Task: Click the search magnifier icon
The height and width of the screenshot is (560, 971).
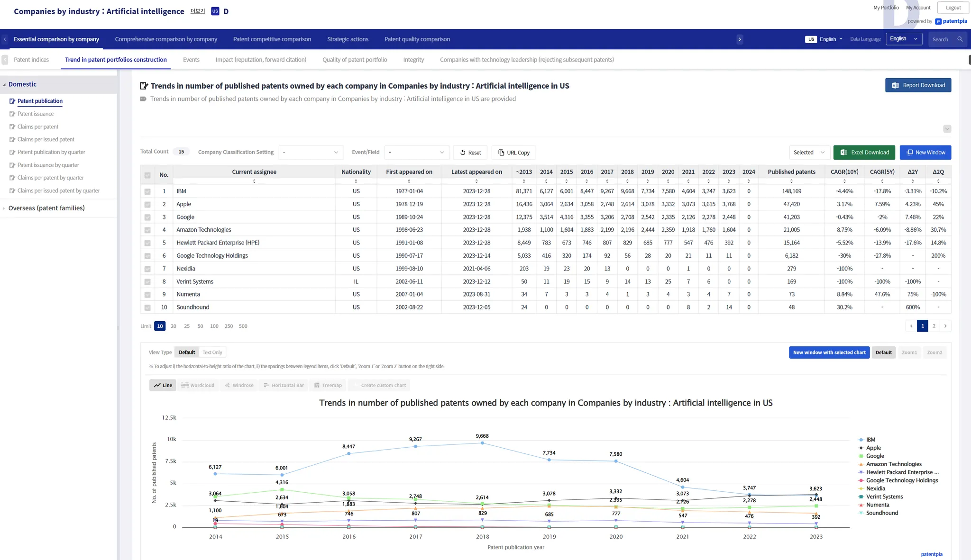Action: coord(960,39)
